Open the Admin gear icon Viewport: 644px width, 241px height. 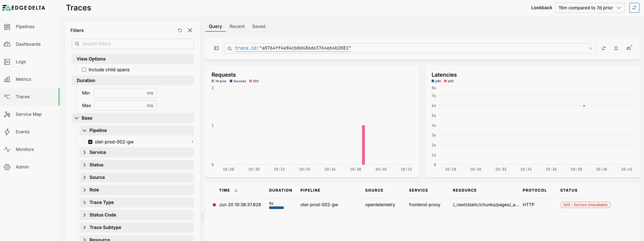coord(7,167)
